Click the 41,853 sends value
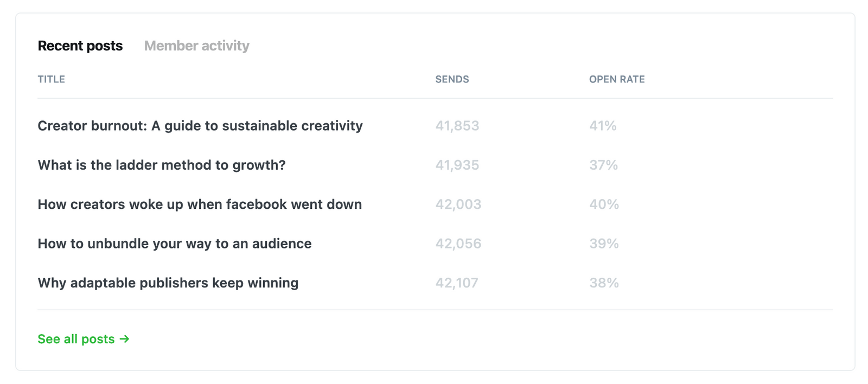 (457, 126)
